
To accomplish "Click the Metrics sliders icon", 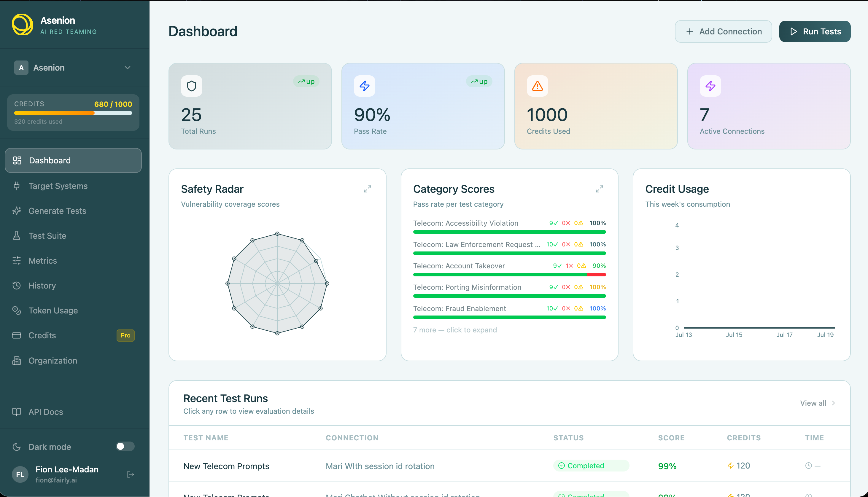I will tap(17, 261).
